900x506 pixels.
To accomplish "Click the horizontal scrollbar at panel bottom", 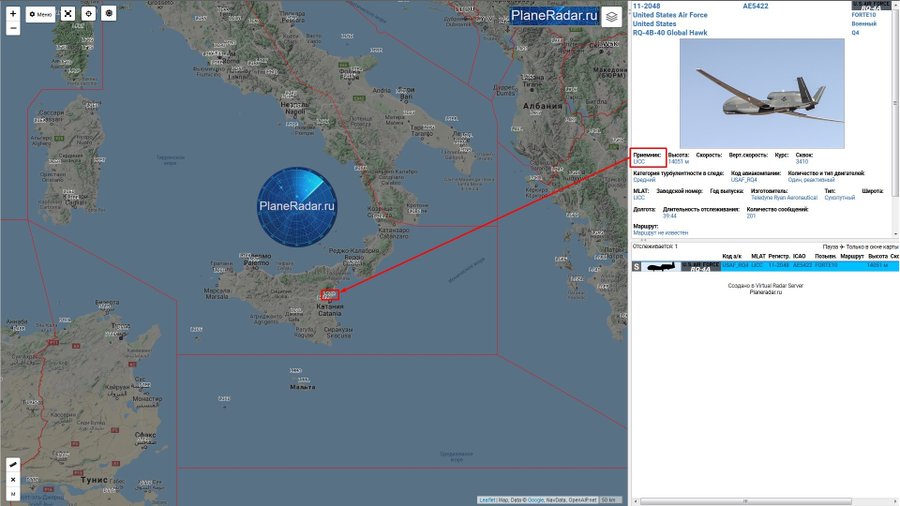I will click(746, 501).
